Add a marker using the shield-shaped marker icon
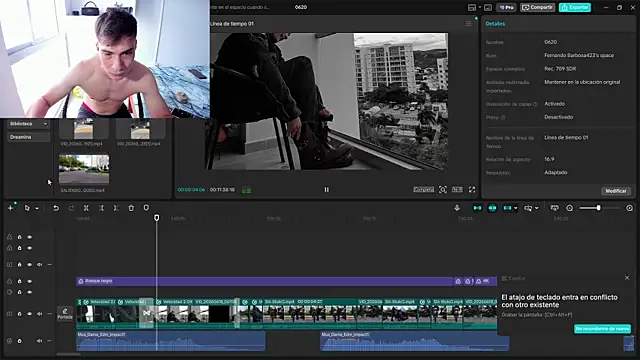This screenshot has height=360, width=640. click(x=146, y=208)
